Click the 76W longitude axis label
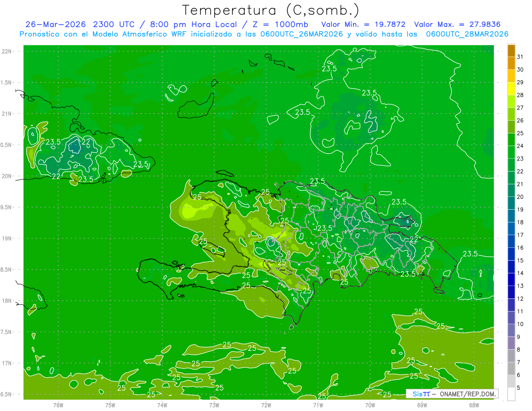 click(58, 405)
